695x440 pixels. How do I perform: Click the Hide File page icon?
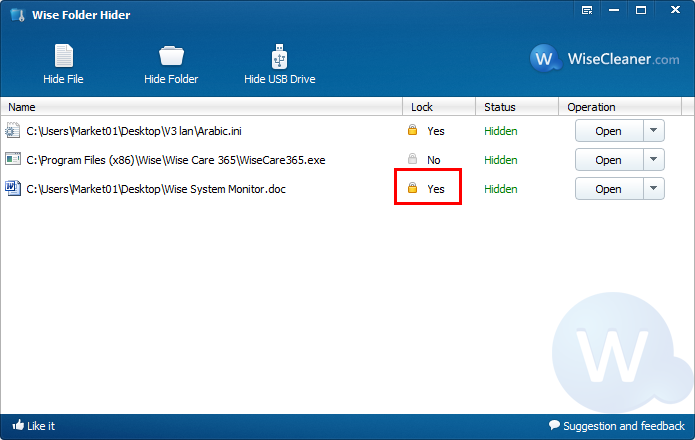[64, 56]
